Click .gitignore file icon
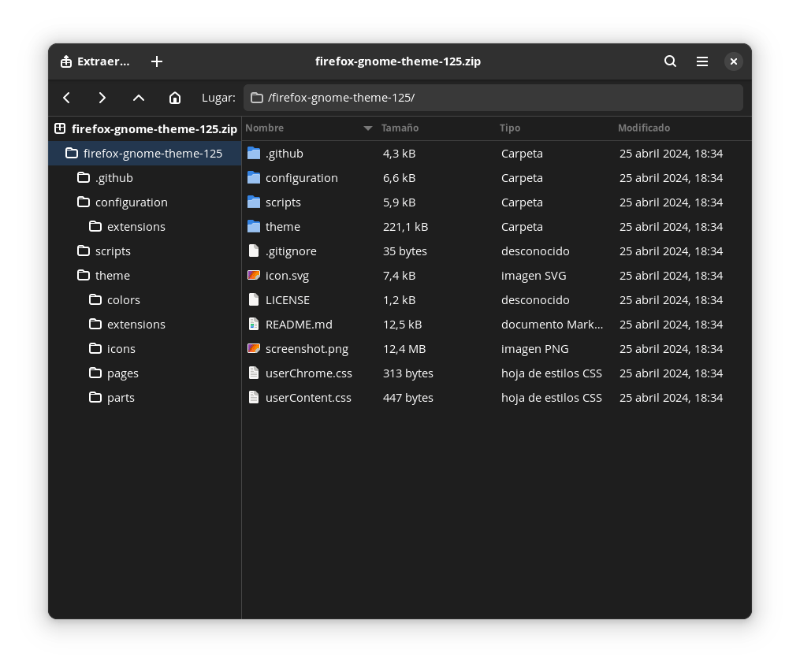The width and height of the screenshot is (800, 672). pos(254,251)
